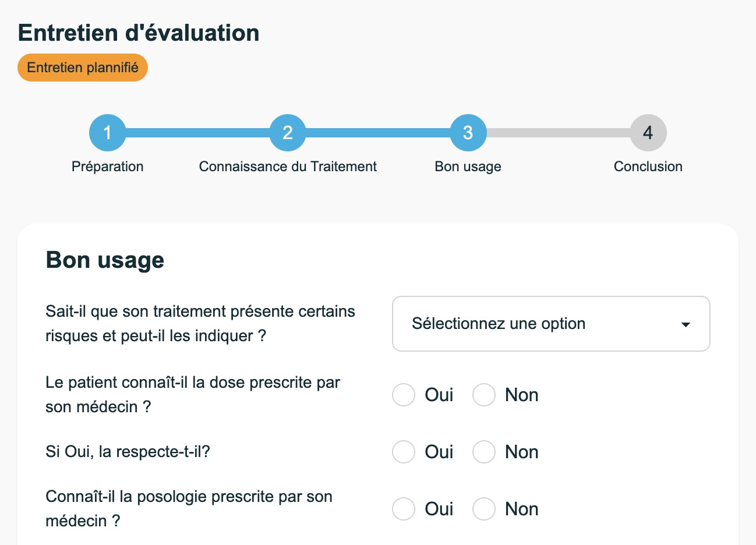This screenshot has width=756, height=545.
Task: Click the blue progress bar between steps 1 and 2
Action: [197, 133]
